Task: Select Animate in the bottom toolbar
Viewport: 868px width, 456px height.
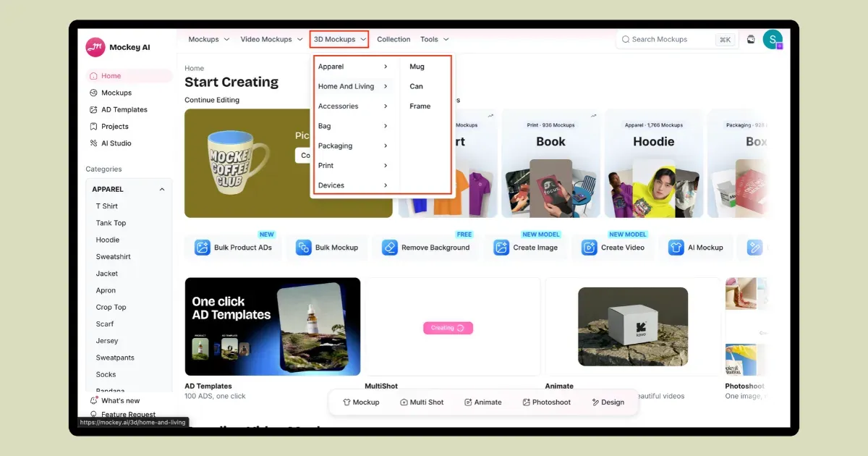Action: pyautogui.click(x=482, y=402)
